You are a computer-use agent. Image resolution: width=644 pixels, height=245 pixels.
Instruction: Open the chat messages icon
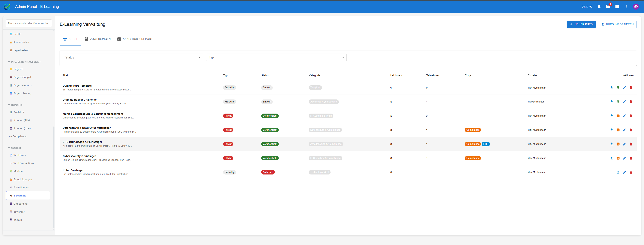608,7
